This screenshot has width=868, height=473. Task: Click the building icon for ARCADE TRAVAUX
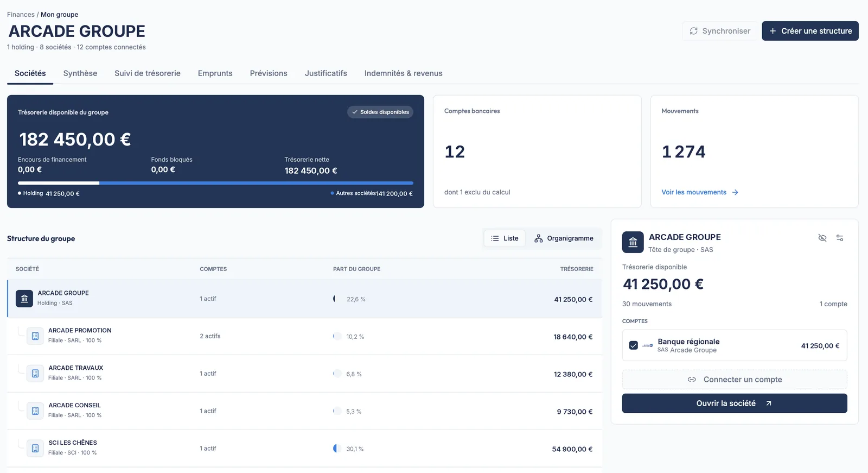(35, 374)
